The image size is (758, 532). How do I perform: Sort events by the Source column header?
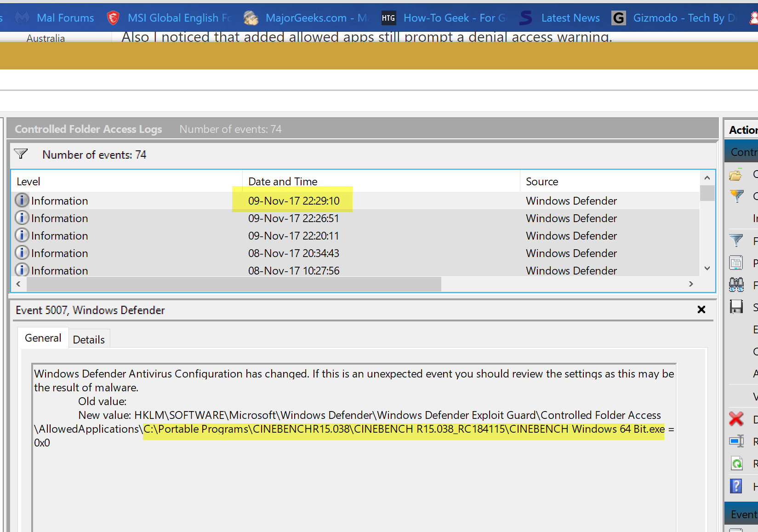[610, 181]
